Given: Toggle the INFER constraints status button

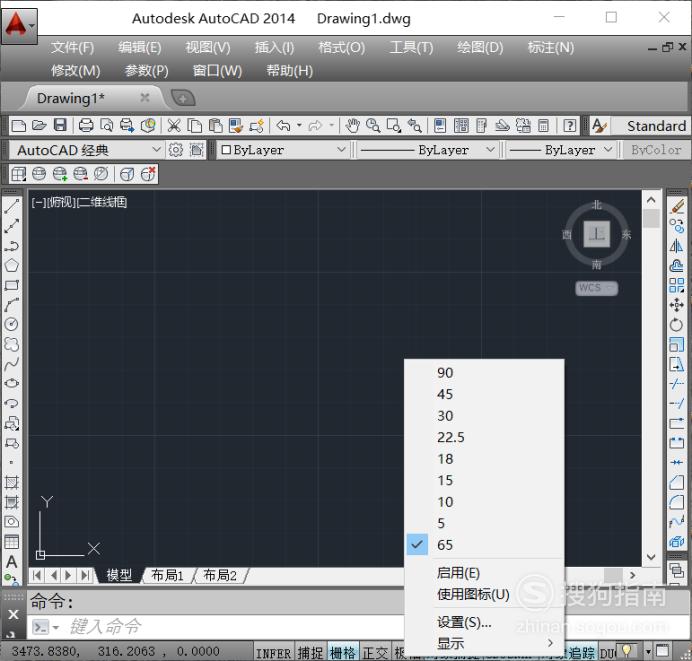Looking at the screenshot, I should coord(274,653).
